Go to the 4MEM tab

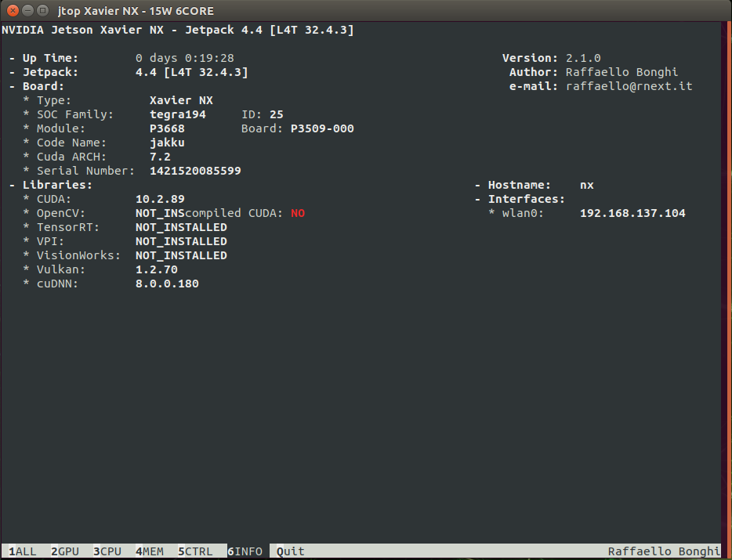click(x=150, y=551)
